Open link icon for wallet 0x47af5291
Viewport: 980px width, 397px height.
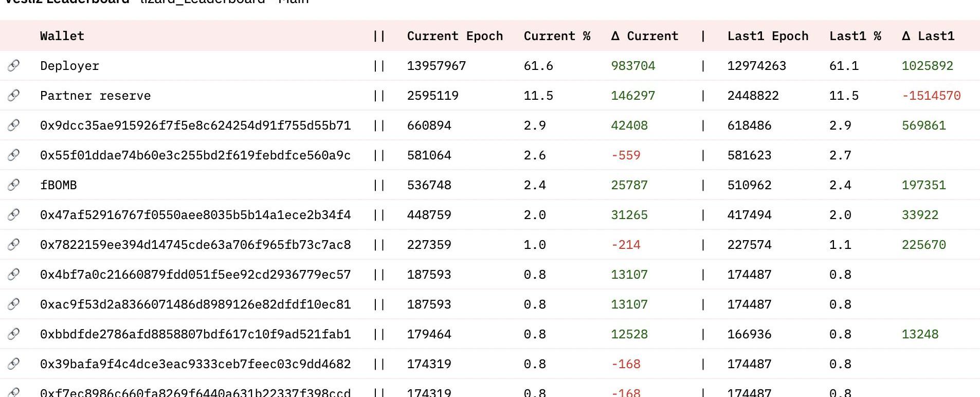14,214
